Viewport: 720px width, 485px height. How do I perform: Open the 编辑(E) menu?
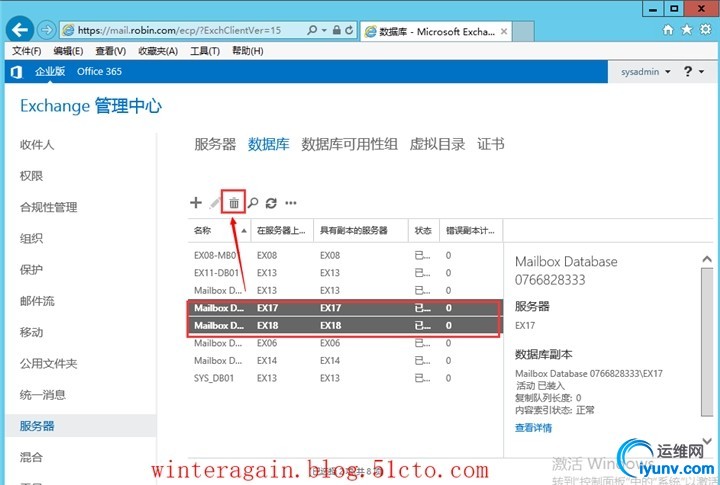[68, 51]
